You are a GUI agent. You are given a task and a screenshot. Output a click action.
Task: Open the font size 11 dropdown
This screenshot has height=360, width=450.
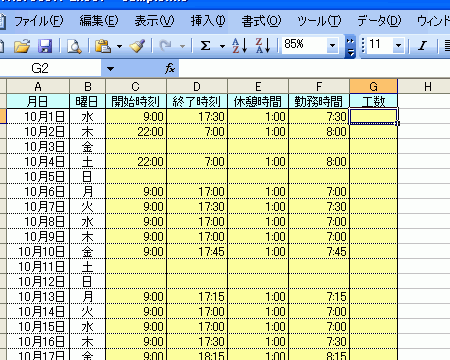(398, 46)
